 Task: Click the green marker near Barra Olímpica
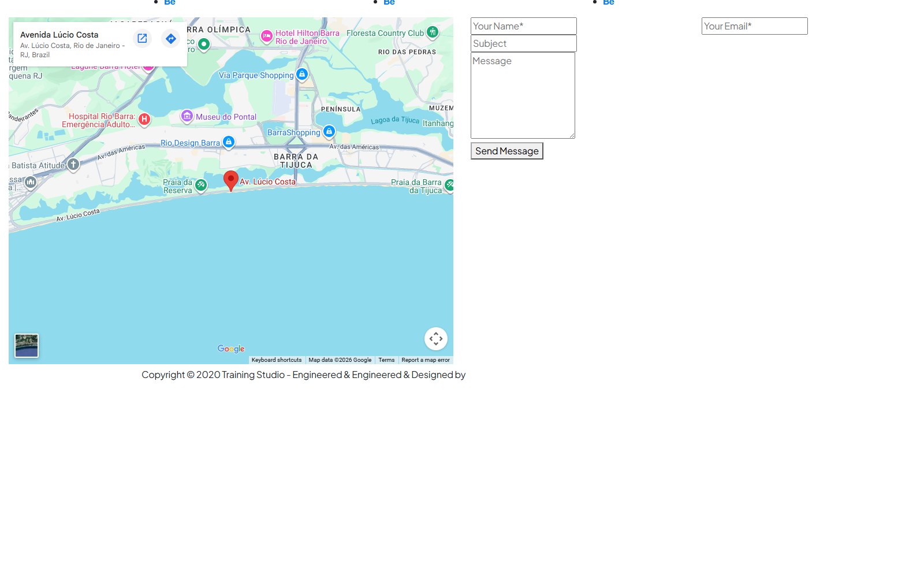204,44
